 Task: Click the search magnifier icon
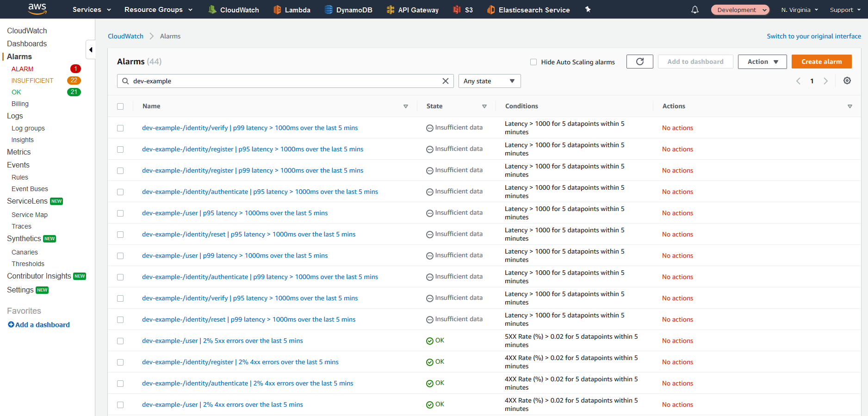point(125,81)
